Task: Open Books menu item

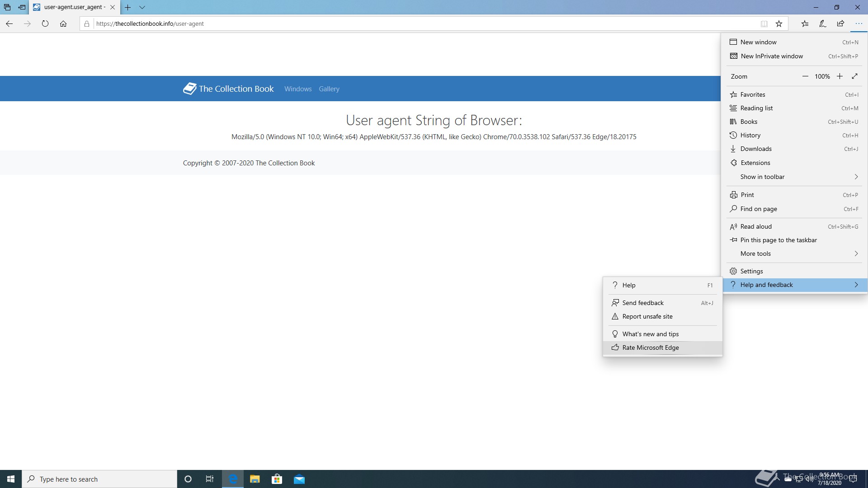Action: click(x=794, y=122)
